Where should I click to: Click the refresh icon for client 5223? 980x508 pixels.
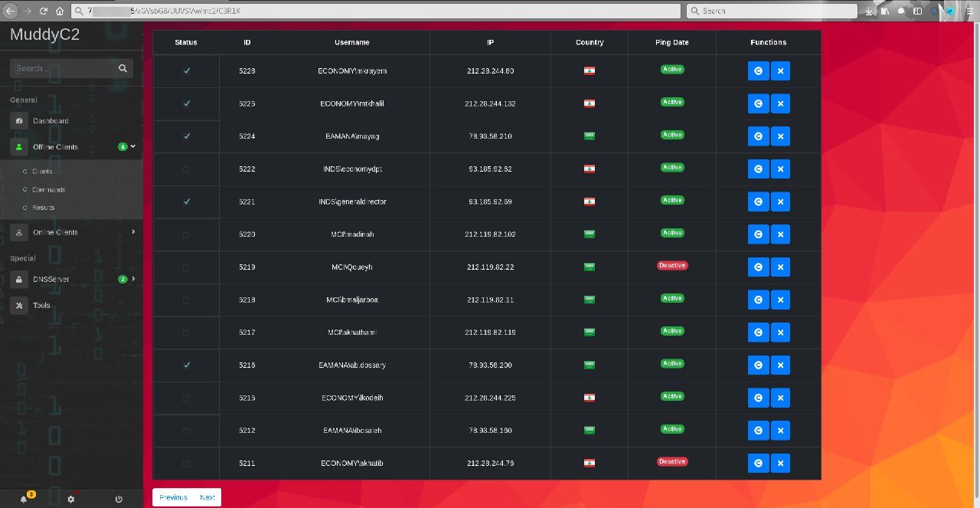click(x=758, y=71)
